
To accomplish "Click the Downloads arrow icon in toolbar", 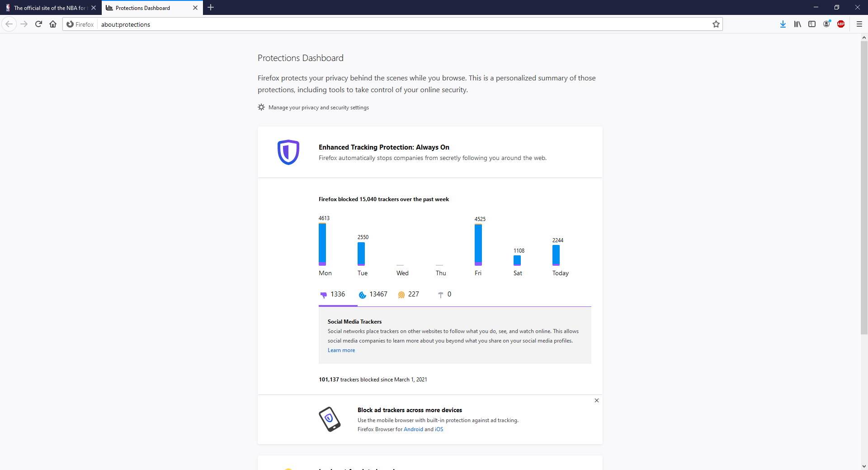I will (x=783, y=24).
